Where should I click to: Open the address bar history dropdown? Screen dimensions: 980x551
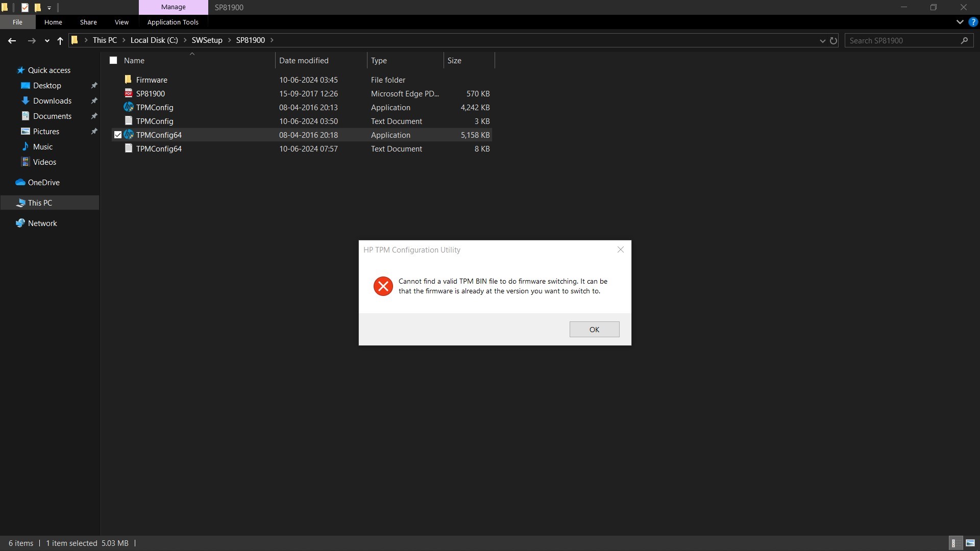822,41
